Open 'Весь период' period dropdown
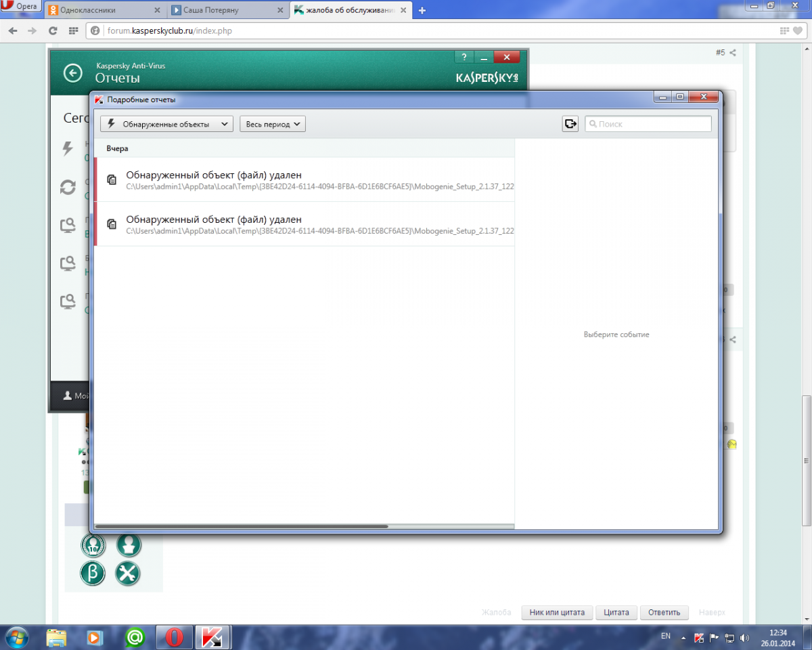The height and width of the screenshot is (650, 812). [x=273, y=124]
